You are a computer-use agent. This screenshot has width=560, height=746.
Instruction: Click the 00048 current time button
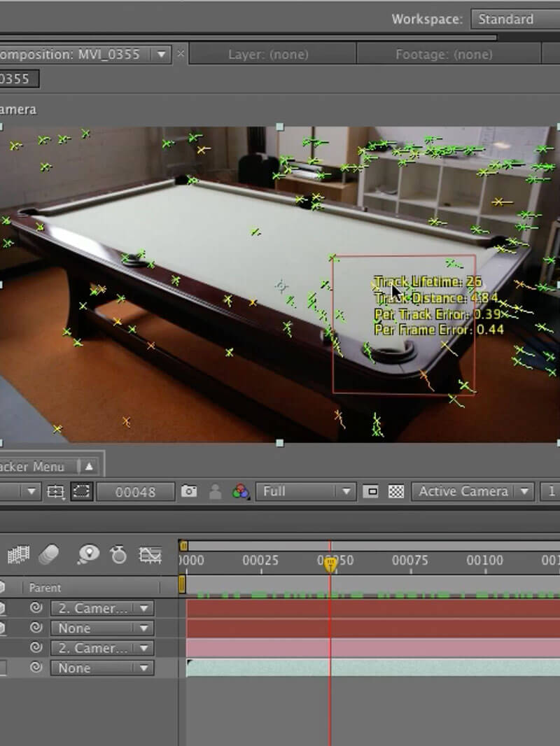135,492
